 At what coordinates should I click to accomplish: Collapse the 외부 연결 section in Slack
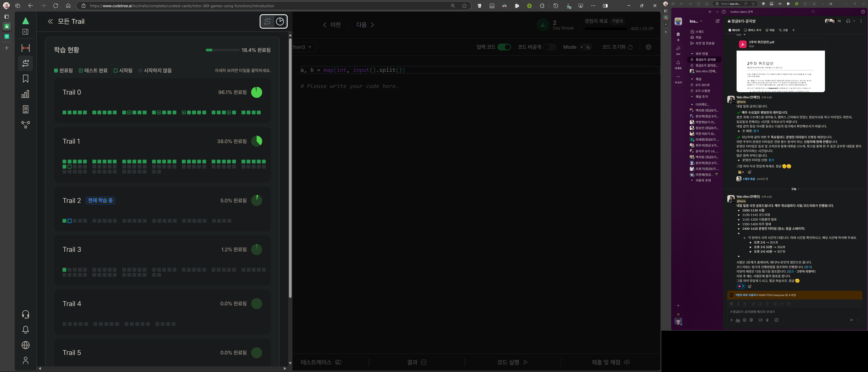(x=692, y=54)
